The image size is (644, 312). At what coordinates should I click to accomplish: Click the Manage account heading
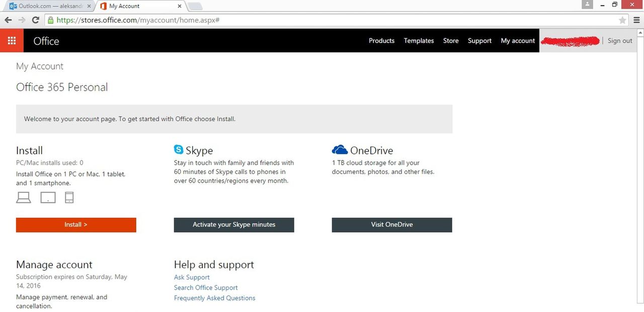pos(54,265)
